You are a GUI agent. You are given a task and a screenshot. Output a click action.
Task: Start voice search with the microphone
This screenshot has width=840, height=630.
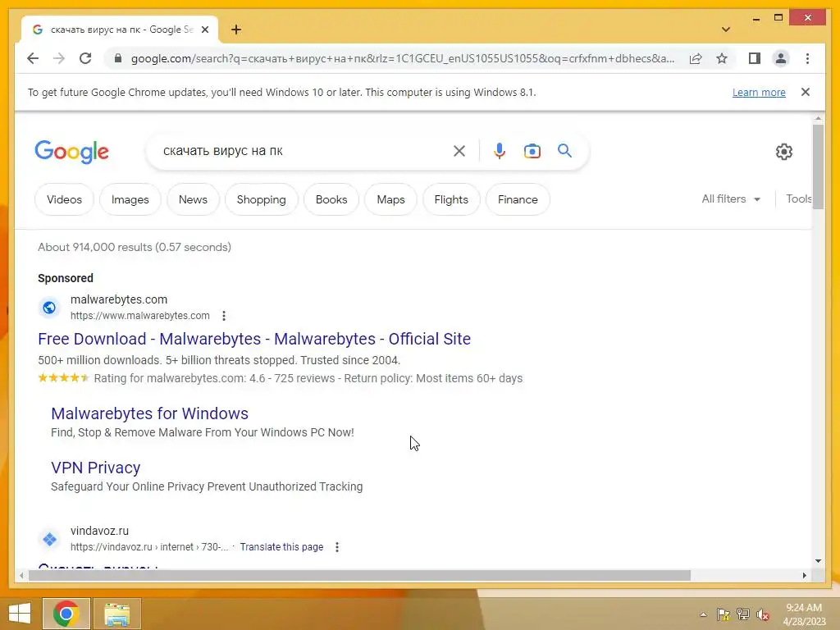500,151
